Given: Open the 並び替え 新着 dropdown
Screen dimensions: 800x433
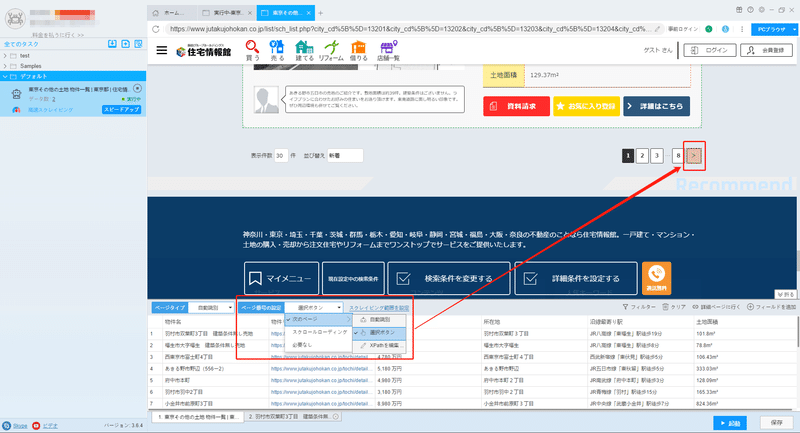Looking at the screenshot, I should tap(345, 156).
